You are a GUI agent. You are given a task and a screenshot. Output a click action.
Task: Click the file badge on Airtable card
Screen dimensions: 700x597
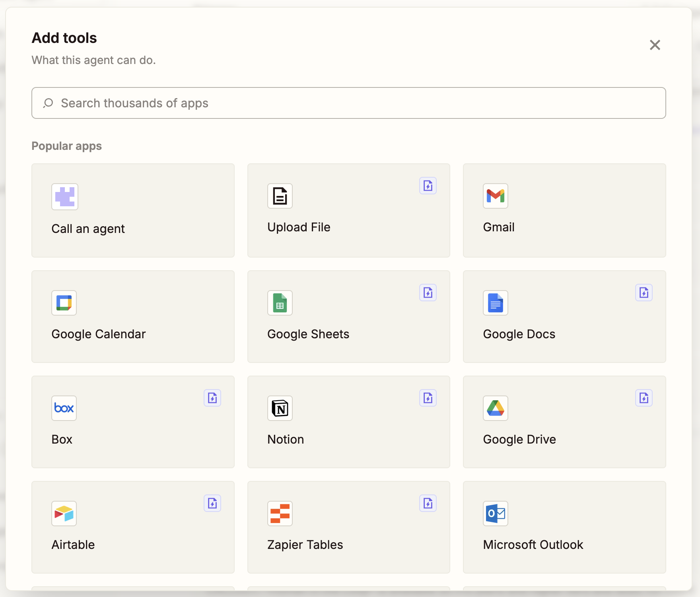tap(212, 503)
